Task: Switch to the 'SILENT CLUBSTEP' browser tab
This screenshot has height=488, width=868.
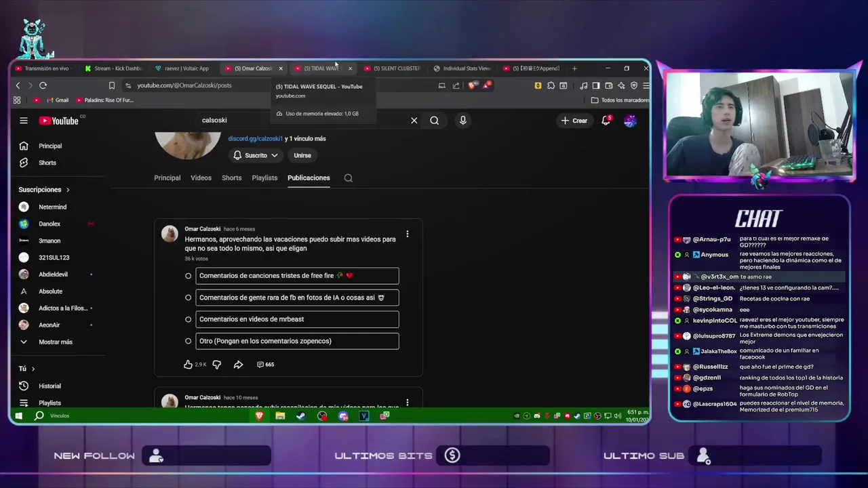Action: coord(392,68)
